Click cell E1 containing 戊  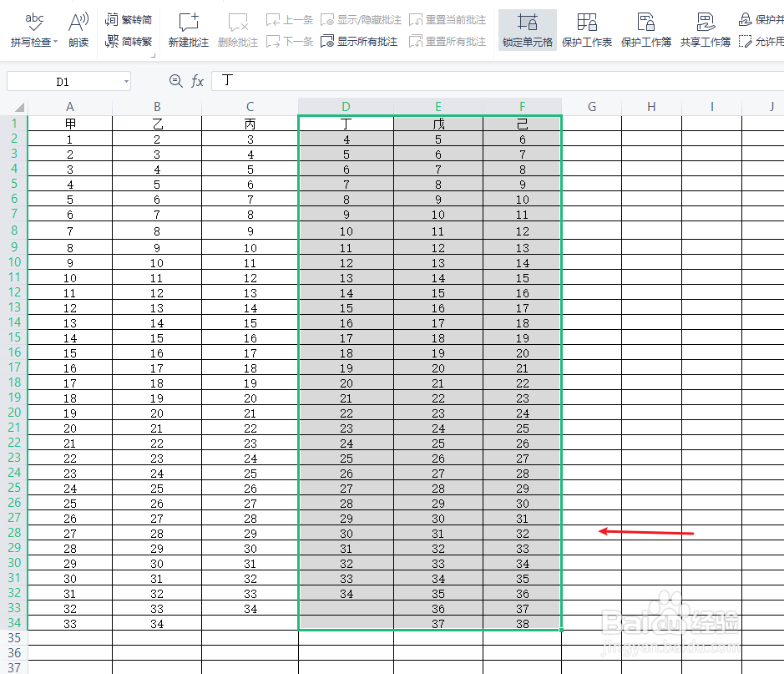[438, 124]
